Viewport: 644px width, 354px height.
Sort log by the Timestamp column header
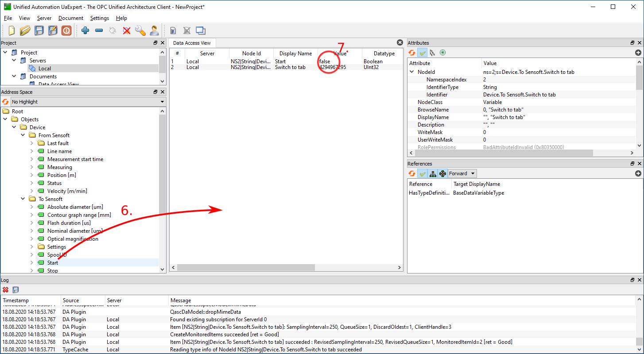(x=31, y=300)
